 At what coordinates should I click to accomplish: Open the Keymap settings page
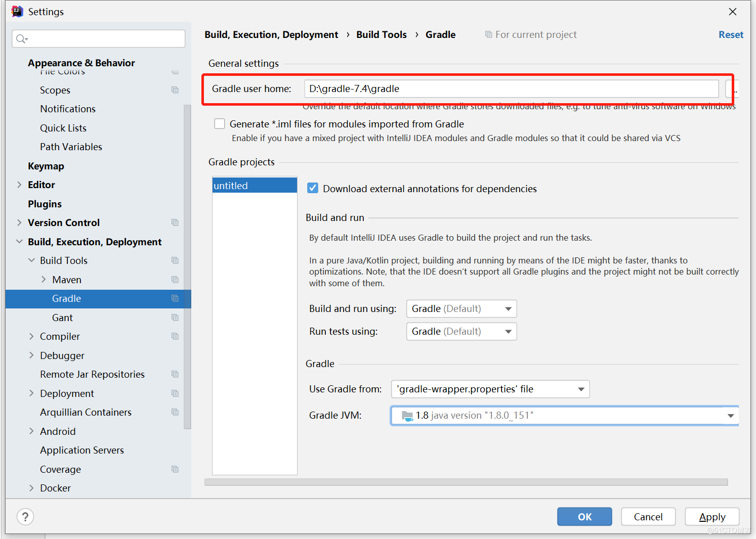(x=46, y=166)
